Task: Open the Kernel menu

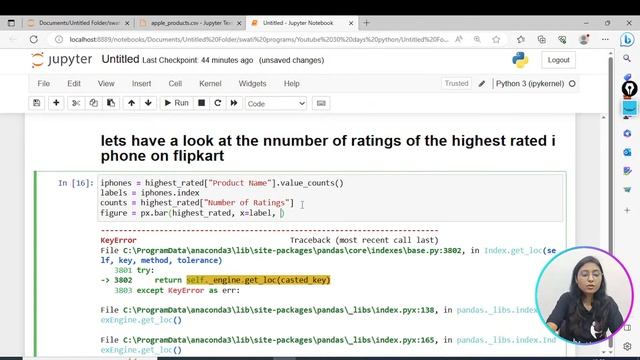Action: pyautogui.click(x=210, y=84)
